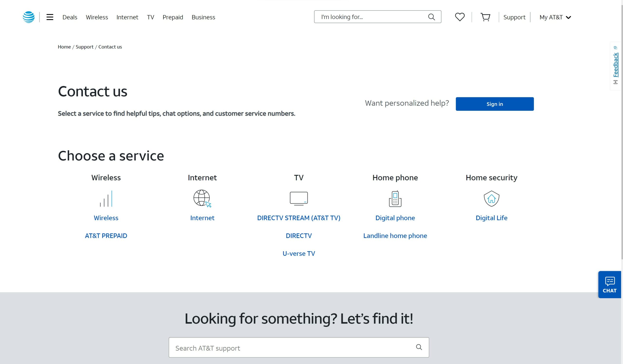Open the shopping cart icon
623x364 pixels.
point(486,17)
